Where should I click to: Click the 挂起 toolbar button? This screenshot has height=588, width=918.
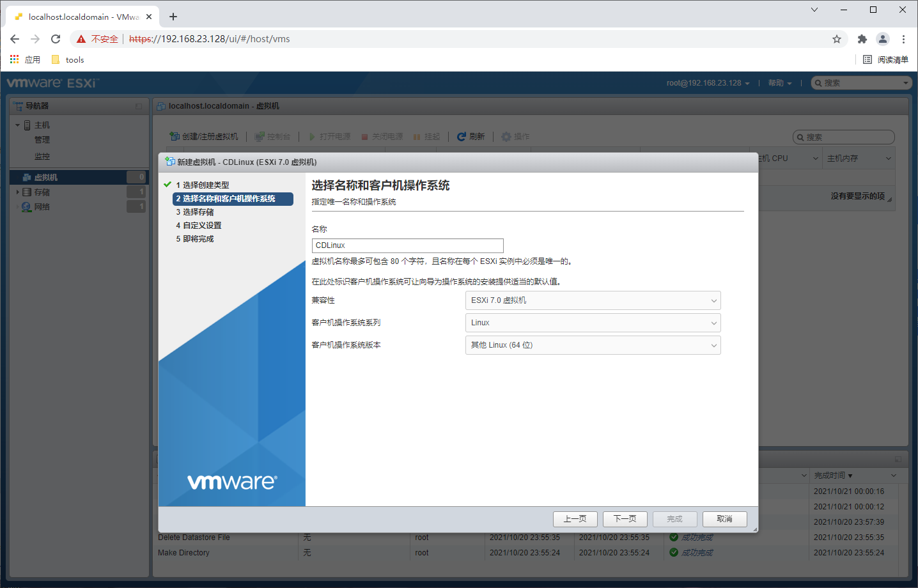(427, 137)
